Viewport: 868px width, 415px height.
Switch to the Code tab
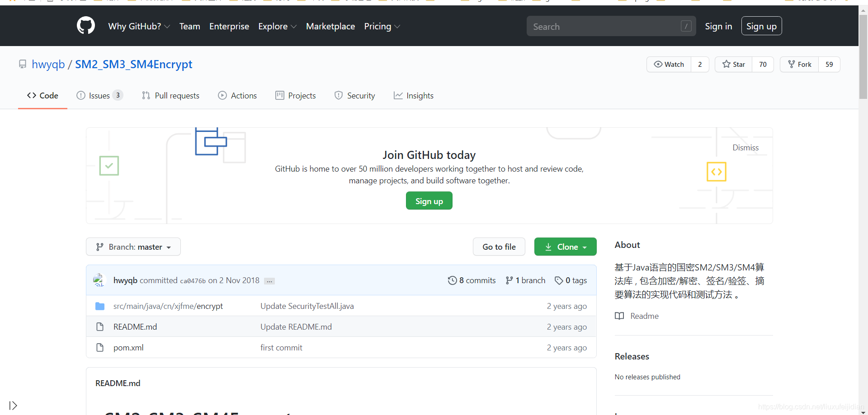pos(42,95)
